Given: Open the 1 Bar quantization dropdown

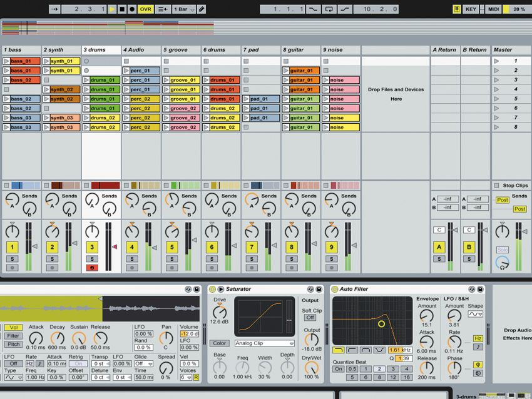Looking at the screenshot, I should 183,9.
